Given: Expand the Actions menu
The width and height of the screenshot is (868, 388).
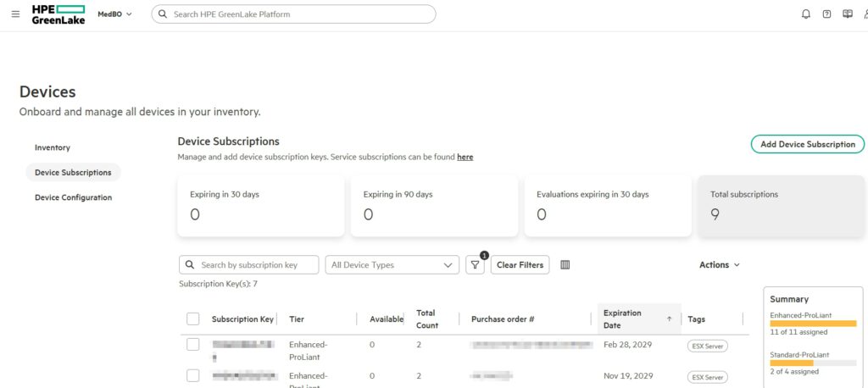Looking at the screenshot, I should point(719,265).
